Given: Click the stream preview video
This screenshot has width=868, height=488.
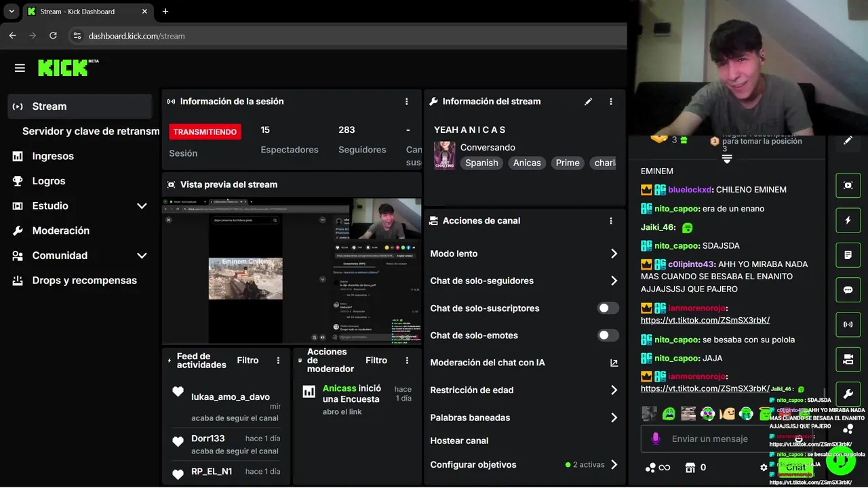Looking at the screenshot, I should [x=292, y=270].
